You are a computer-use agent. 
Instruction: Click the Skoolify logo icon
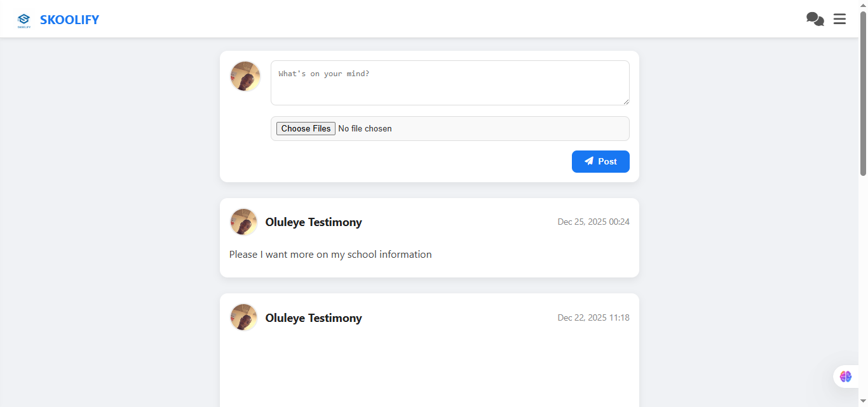point(24,20)
